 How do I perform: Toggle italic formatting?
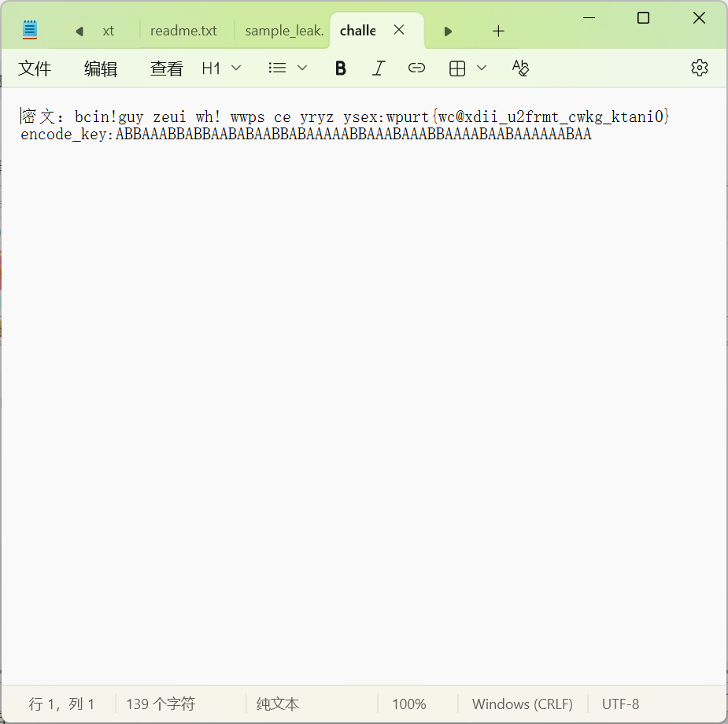(379, 68)
